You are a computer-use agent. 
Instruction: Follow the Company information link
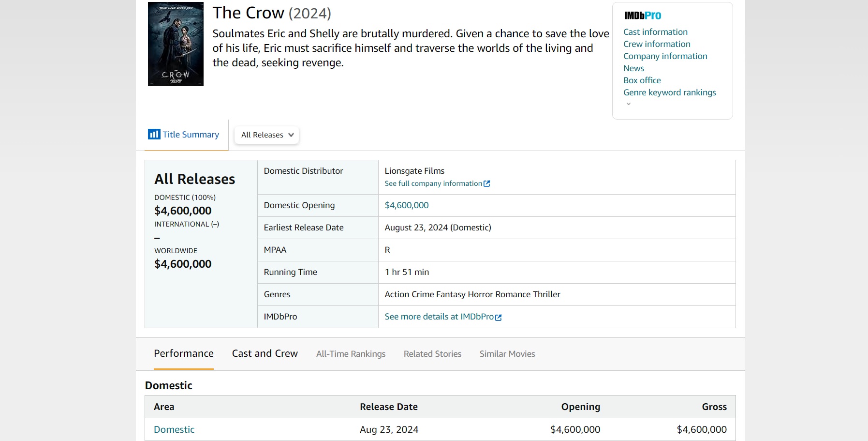[x=665, y=56]
